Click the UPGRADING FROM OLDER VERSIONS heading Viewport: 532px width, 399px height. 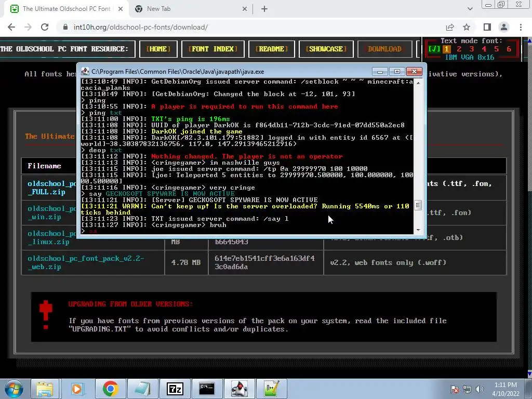tap(130, 304)
